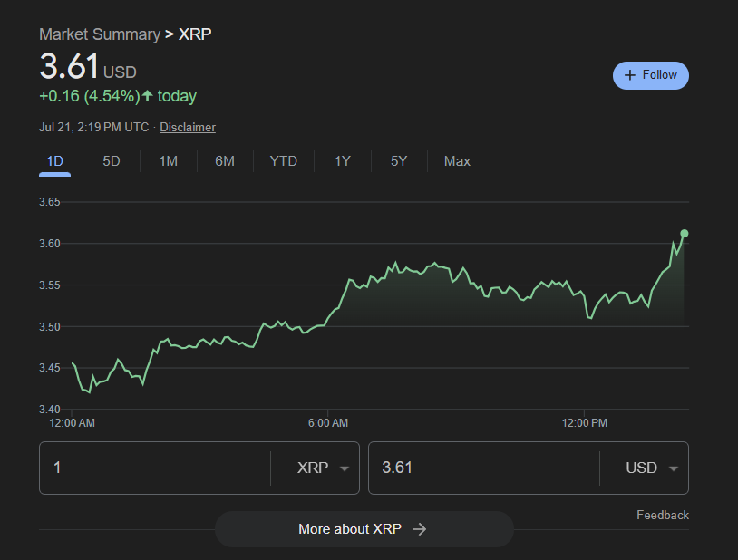This screenshot has width=738, height=560.
Task: Open the Feedback link
Action: point(662,516)
